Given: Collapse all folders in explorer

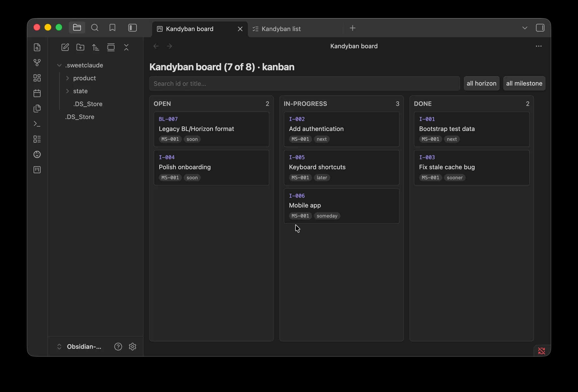Looking at the screenshot, I should tap(126, 47).
